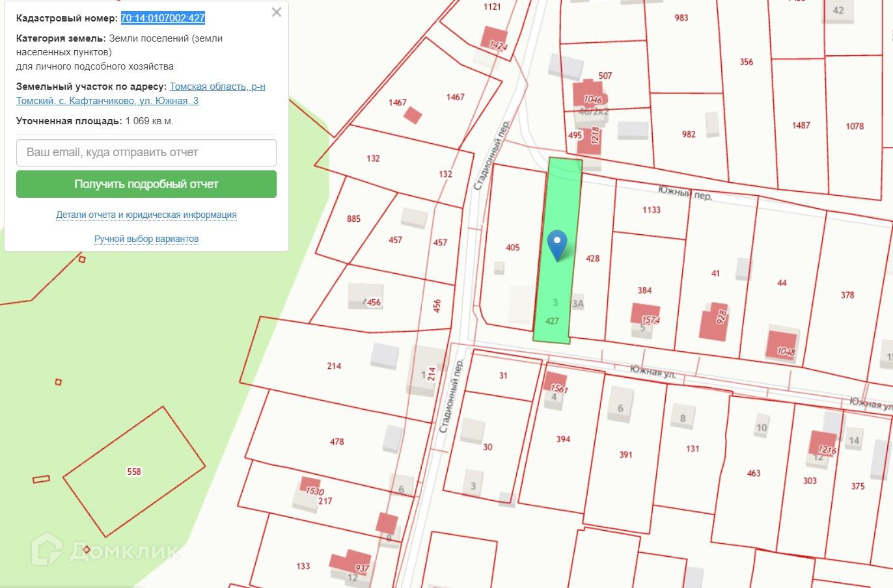Open the Томская область address link

coord(141,94)
